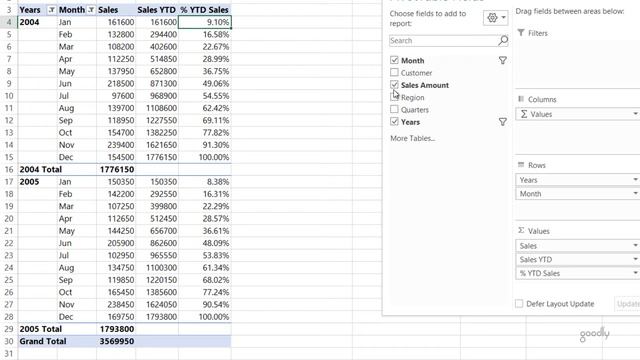Select the Sales column header cell
640x360 pixels.
pyautogui.click(x=116, y=10)
